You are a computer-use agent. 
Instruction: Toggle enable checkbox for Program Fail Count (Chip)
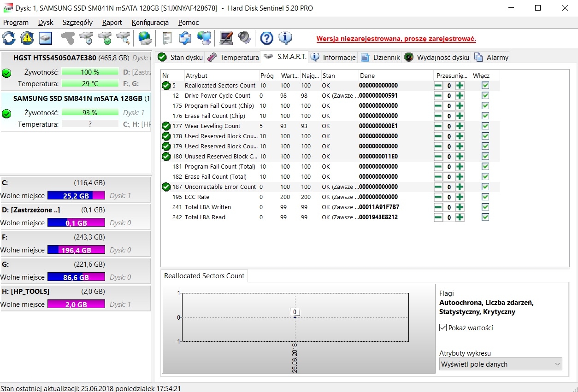(485, 105)
